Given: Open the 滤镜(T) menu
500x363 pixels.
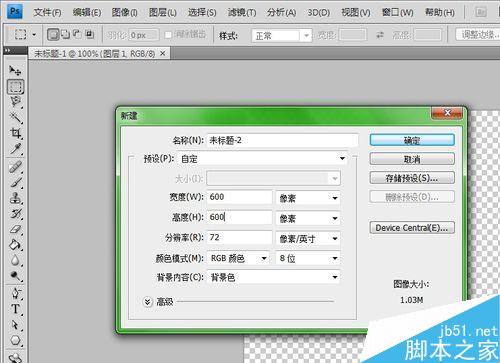Looking at the screenshot, I should pyautogui.click(x=242, y=13).
